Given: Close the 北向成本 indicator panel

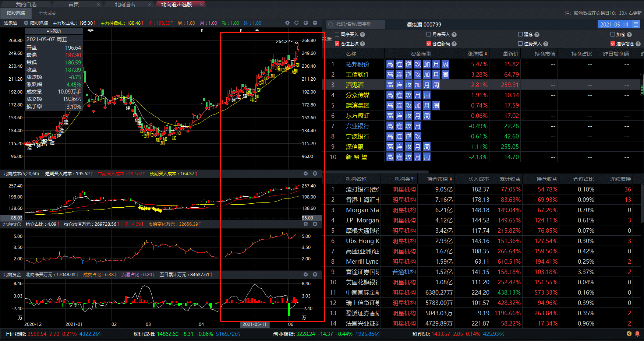Looking at the screenshot, I should 315,173.
